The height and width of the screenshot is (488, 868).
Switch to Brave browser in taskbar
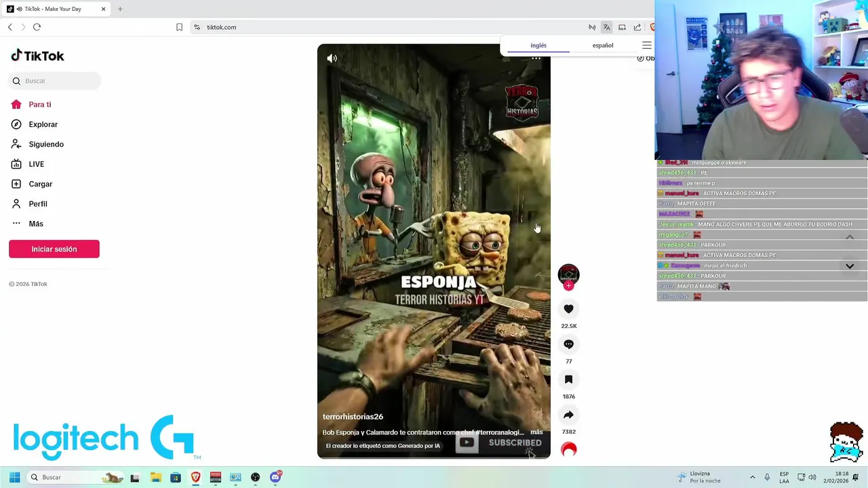[195, 478]
